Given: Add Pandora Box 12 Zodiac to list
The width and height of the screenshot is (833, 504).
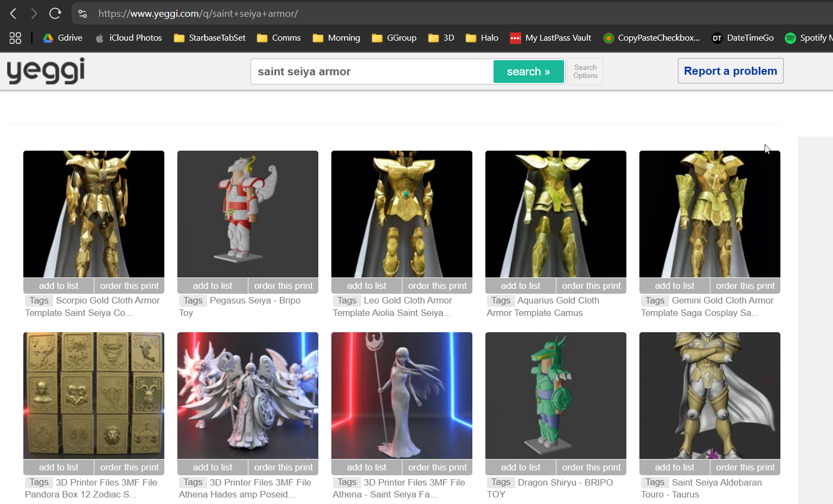Looking at the screenshot, I should click(x=59, y=467).
